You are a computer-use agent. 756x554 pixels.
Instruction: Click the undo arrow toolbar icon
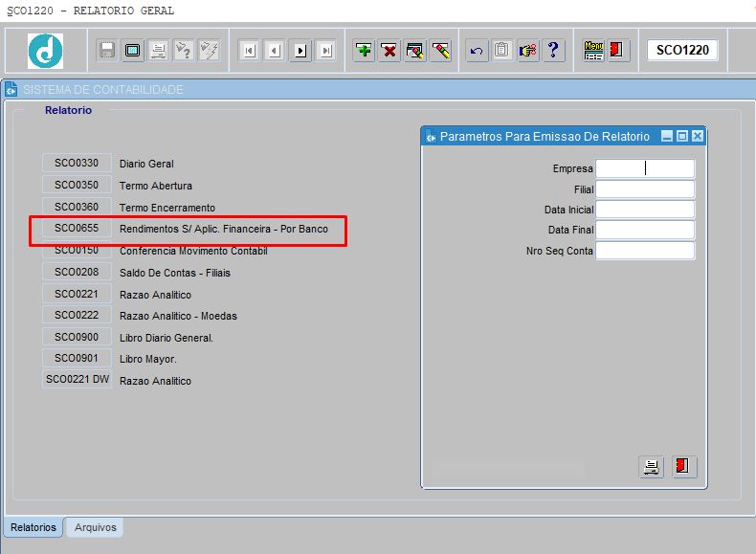[477, 50]
